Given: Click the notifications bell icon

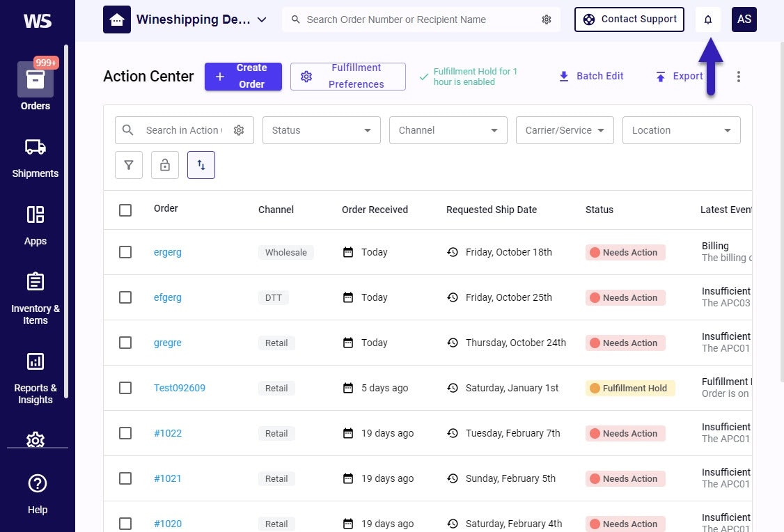Looking at the screenshot, I should (707, 19).
